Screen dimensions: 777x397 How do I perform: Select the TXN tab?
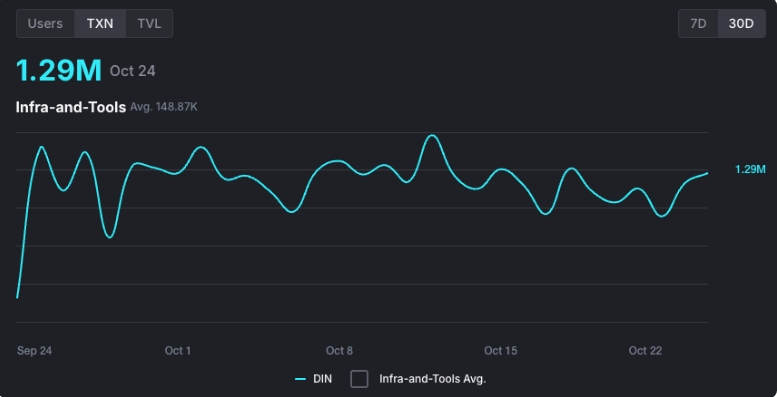(100, 24)
